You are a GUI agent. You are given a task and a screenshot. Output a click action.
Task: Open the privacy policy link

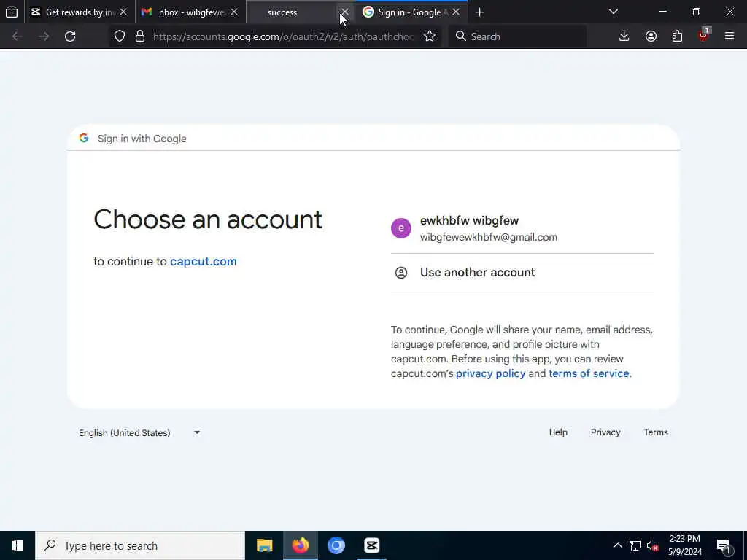[491, 373]
